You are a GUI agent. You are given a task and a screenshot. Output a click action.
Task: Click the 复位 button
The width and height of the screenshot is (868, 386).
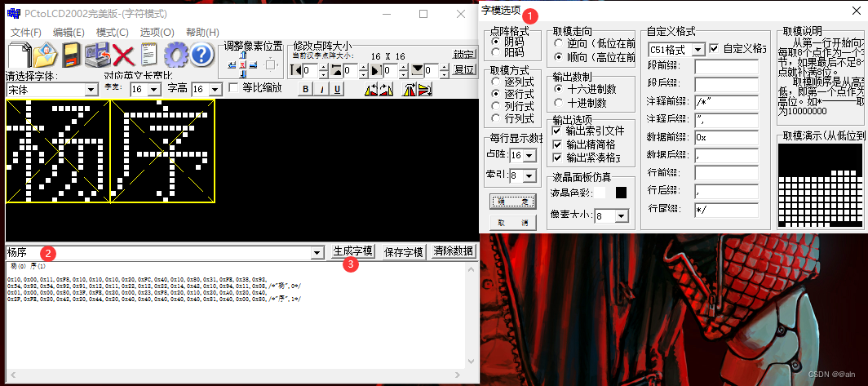click(464, 70)
